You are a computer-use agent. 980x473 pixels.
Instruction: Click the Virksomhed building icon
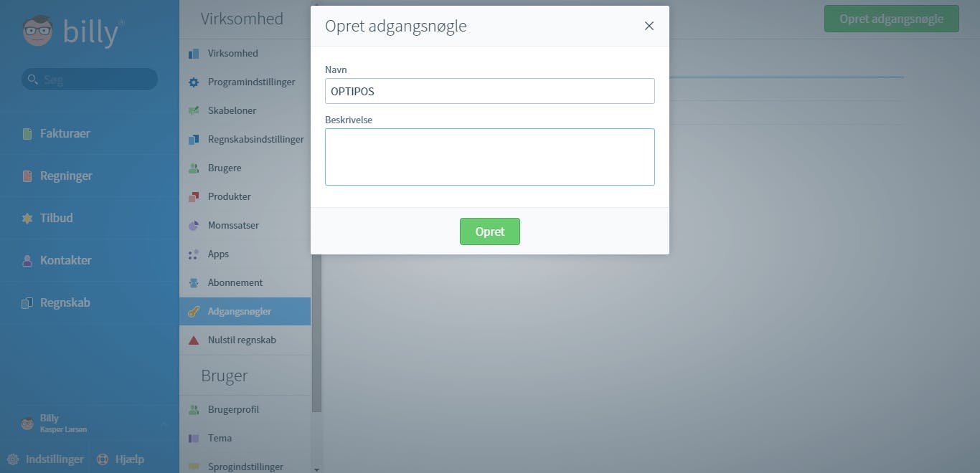pos(194,54)
